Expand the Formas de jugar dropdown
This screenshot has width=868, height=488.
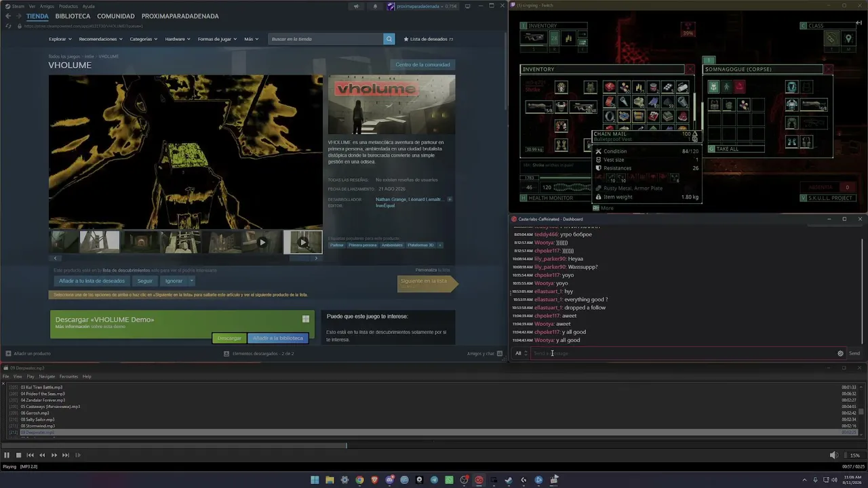click(217, 39)
